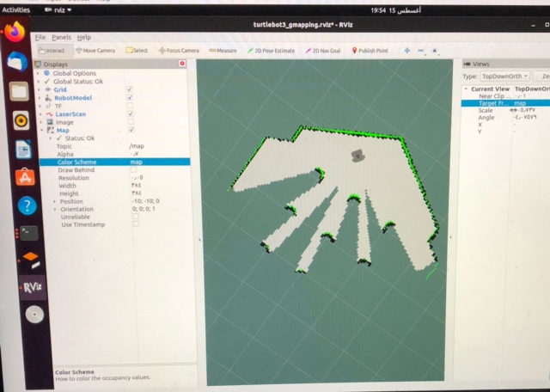The width and height of the screenshot is (550, 392).
Task: Start the 2D Pose Estimate tool
Action: coord(272,51)
